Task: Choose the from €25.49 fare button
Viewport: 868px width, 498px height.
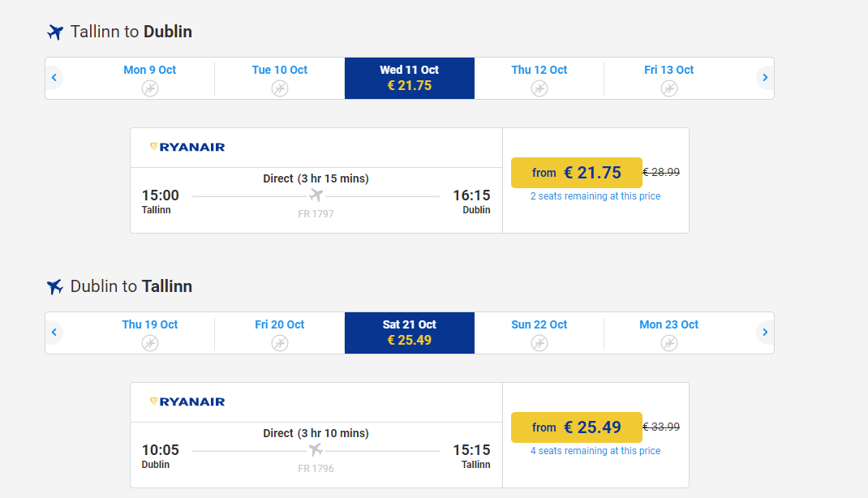Action: coord(576,427)
